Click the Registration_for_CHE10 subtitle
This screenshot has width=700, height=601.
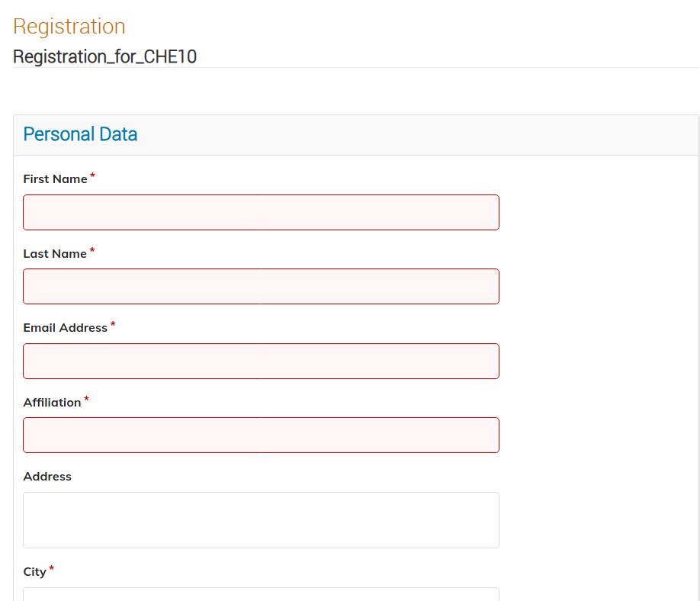coord(105,56)
